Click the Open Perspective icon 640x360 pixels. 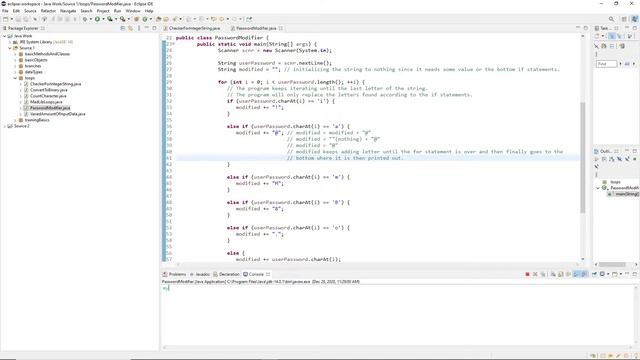tap(624, 19)
